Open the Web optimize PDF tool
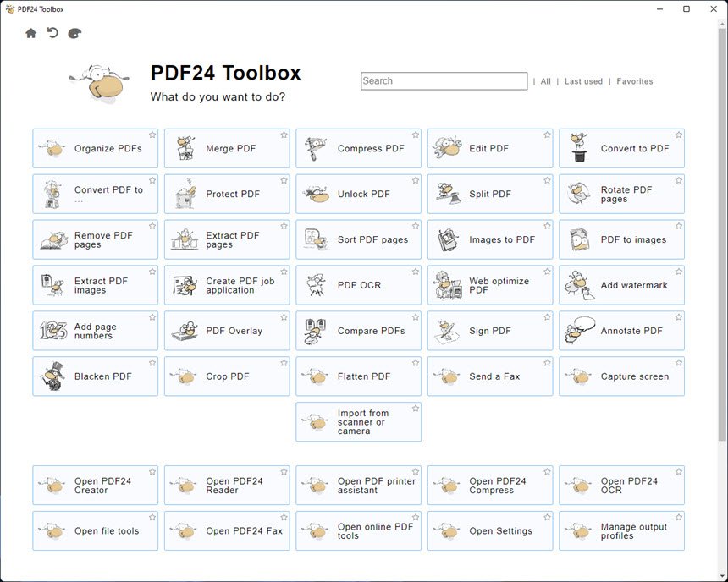The width and height of the screenshot is (728, 582). [490, 285]
